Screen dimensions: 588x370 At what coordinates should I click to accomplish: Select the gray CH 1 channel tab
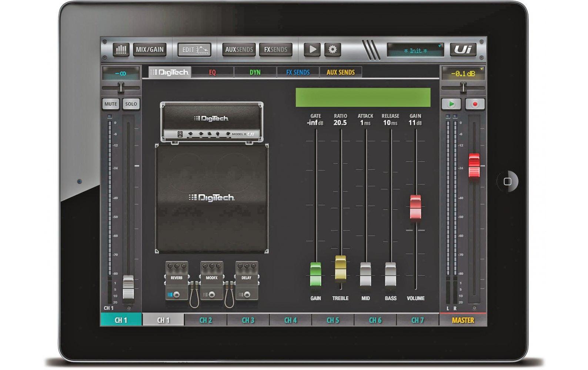pyautogui.click(x=163, y=320)
